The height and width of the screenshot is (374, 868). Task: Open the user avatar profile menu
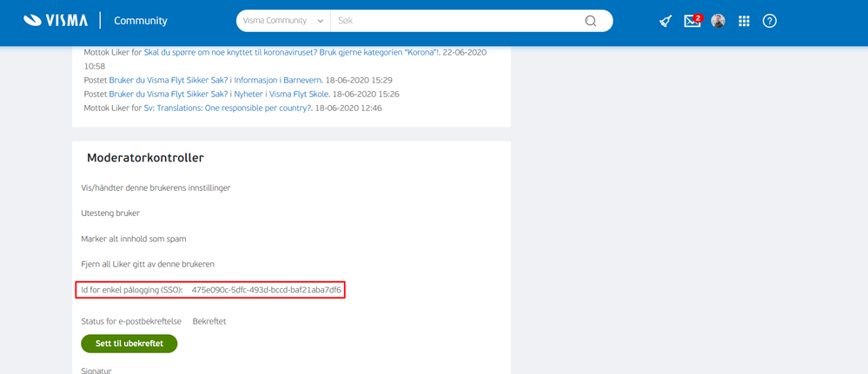(x=718, y=21)
